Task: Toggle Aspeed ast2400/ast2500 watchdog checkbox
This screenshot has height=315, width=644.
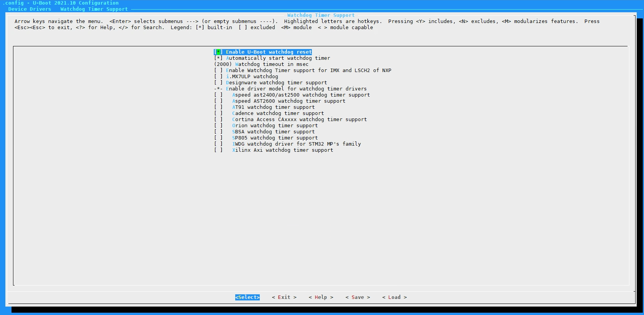Action: click(x=218, y=95)
